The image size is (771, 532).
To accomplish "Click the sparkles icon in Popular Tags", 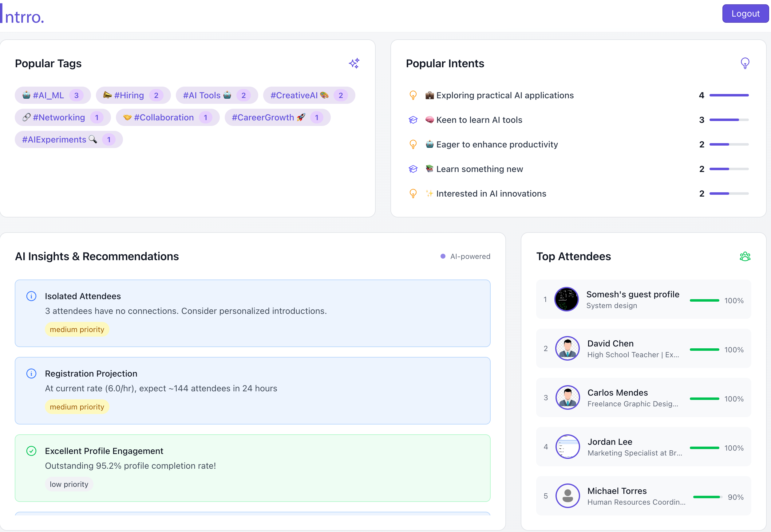I will click(354, 63).
